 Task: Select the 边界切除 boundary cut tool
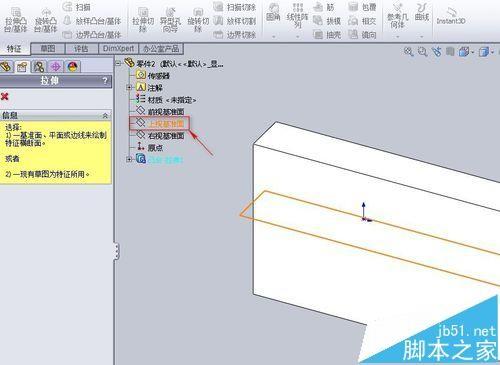[x=234, y=34]
